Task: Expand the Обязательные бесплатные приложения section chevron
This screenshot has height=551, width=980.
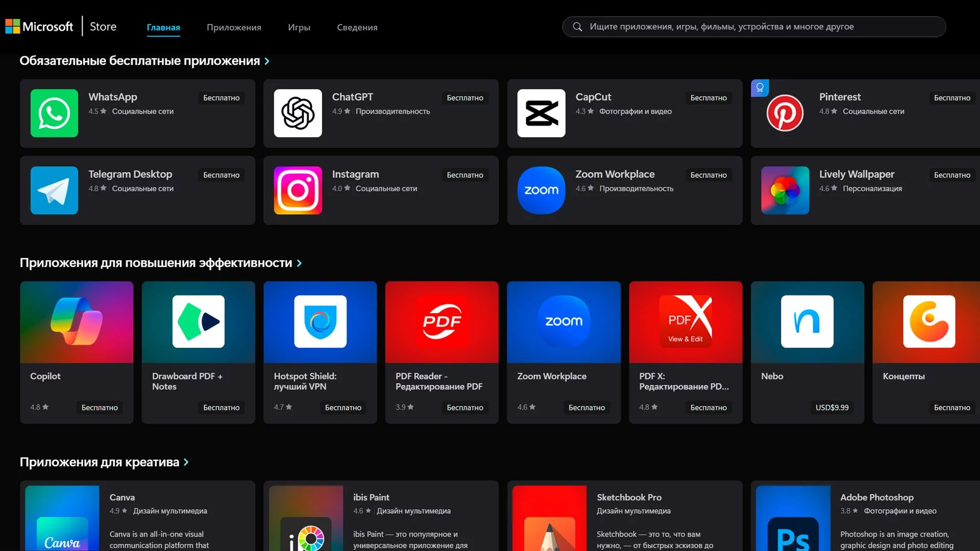Action: click(267, 61)
